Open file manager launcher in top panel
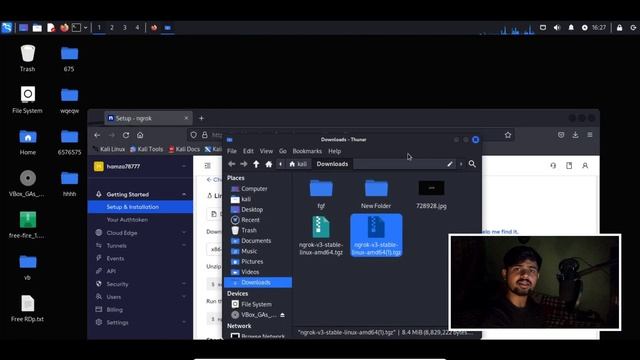This screenshot has width=640, height=360. coord(37,28)
